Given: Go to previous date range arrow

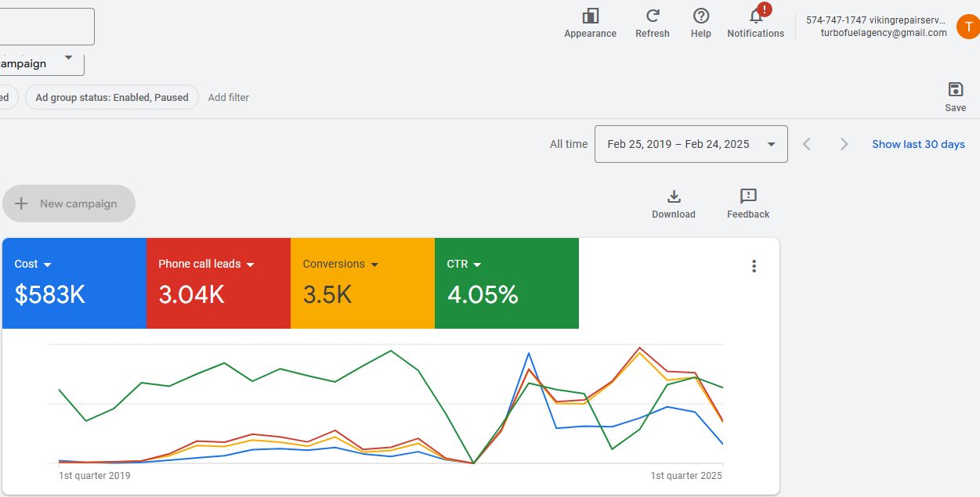Looking at the screenshot, I should 807,144.
